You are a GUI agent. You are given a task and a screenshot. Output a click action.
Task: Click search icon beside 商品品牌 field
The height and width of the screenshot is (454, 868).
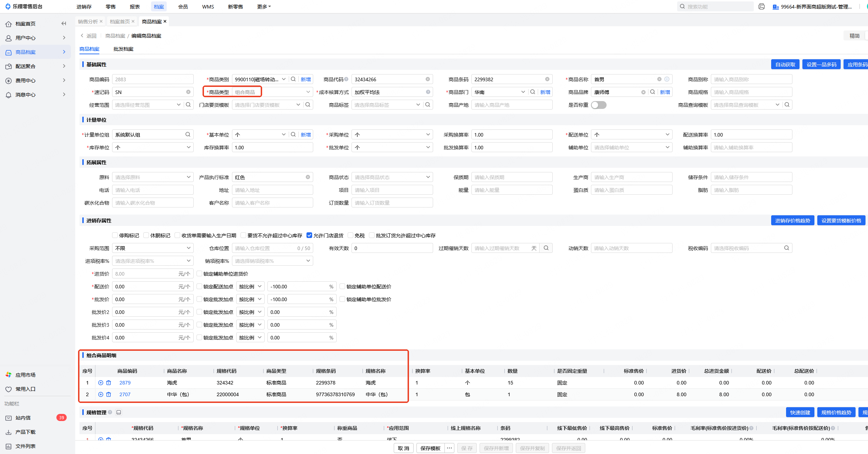[x=652, y=92]
